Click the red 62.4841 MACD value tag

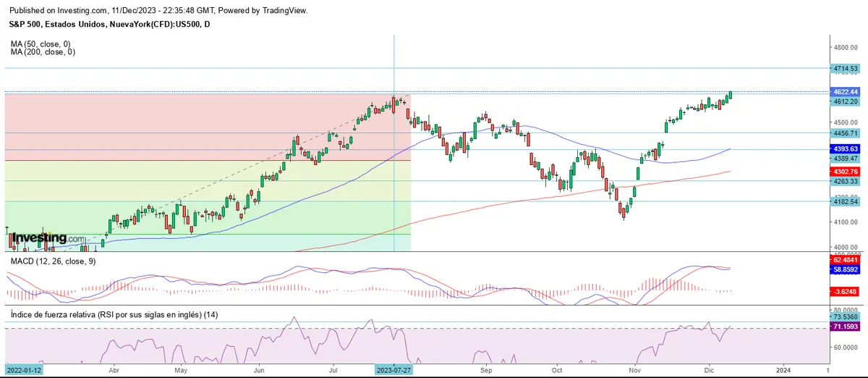[845, 259]
